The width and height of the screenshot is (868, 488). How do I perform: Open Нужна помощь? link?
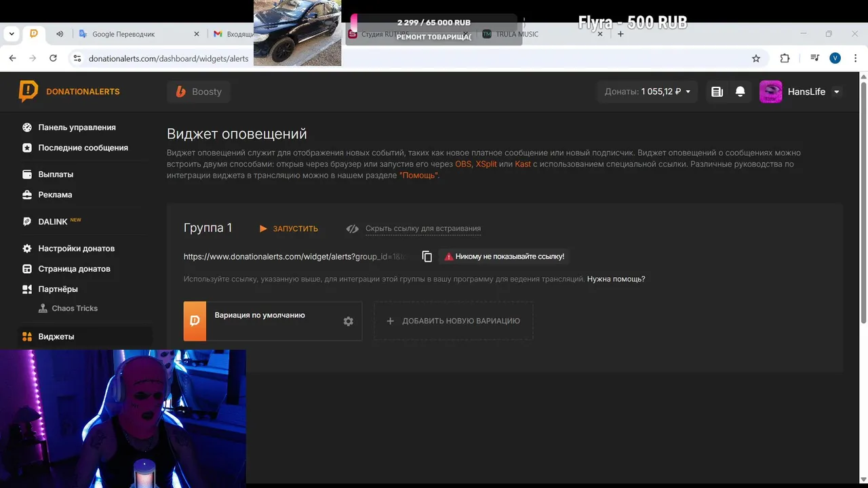tap(616, 279)
